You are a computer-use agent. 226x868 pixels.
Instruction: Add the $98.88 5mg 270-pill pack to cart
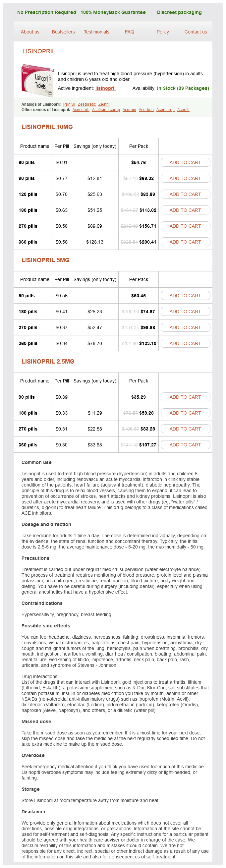[185, 327]
